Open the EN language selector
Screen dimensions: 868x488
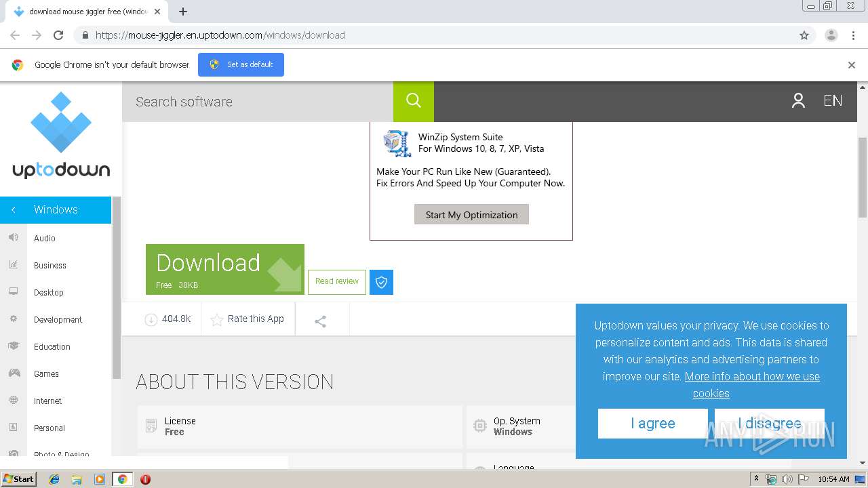(833, 101)
